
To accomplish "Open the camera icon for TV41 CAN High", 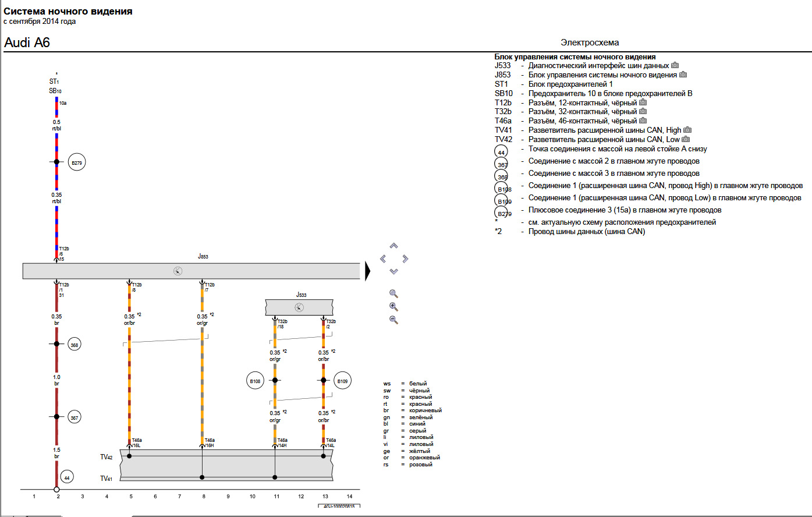I will tap(687, 130).
